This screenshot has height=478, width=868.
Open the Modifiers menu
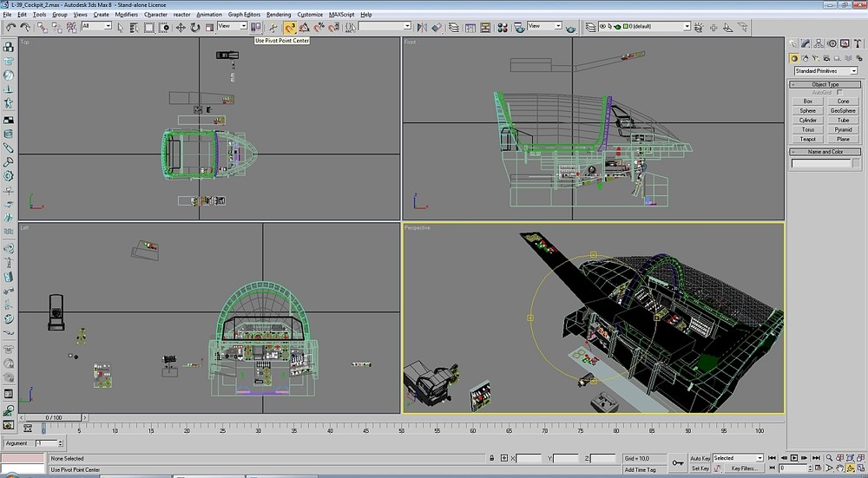pos(126,15)
